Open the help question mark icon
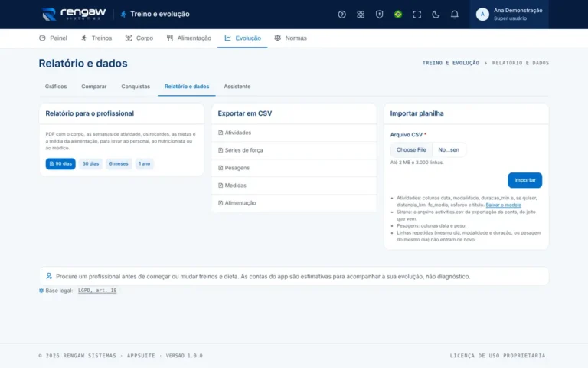The height and width of the screenshot is (368, 588). [x=341, y=15]
